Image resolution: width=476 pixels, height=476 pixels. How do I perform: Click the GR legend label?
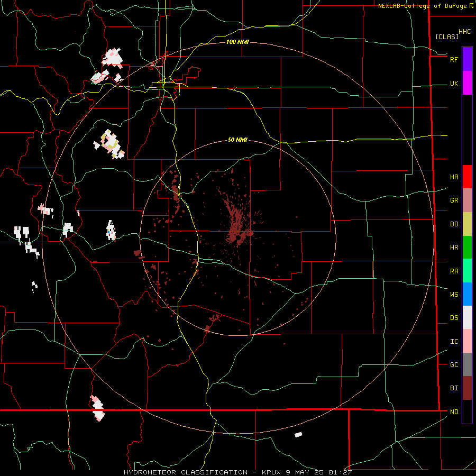[454, 200]
